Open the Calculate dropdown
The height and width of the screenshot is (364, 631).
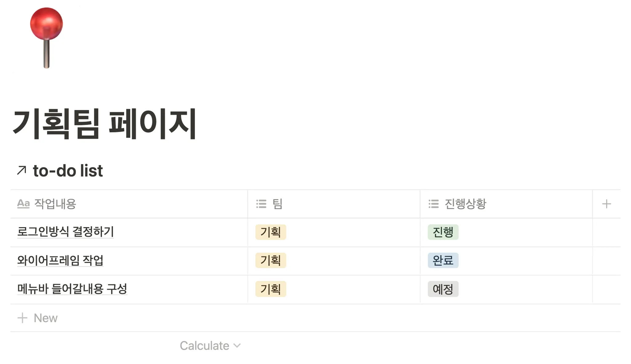tap(210, 346)
